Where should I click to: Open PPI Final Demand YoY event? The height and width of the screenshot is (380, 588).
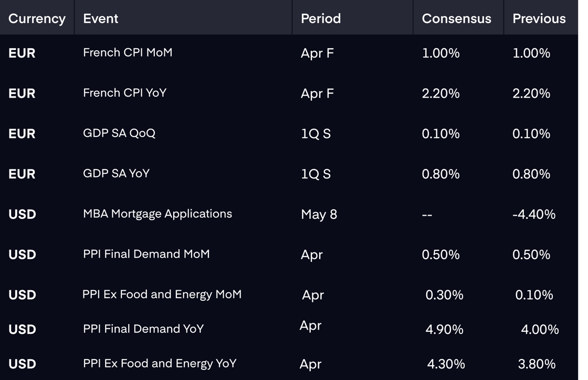143,329
